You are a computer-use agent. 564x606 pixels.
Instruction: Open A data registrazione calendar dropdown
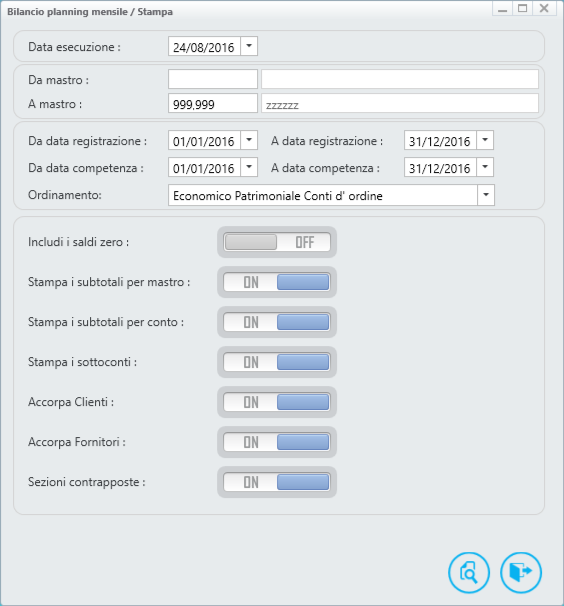(x=485, y=140)
